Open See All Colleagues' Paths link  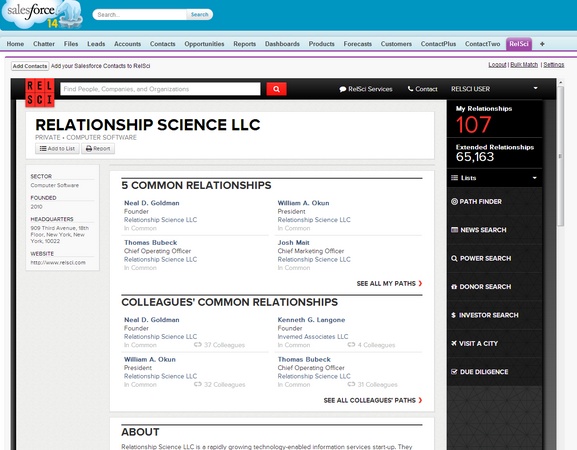coord(369,400)
